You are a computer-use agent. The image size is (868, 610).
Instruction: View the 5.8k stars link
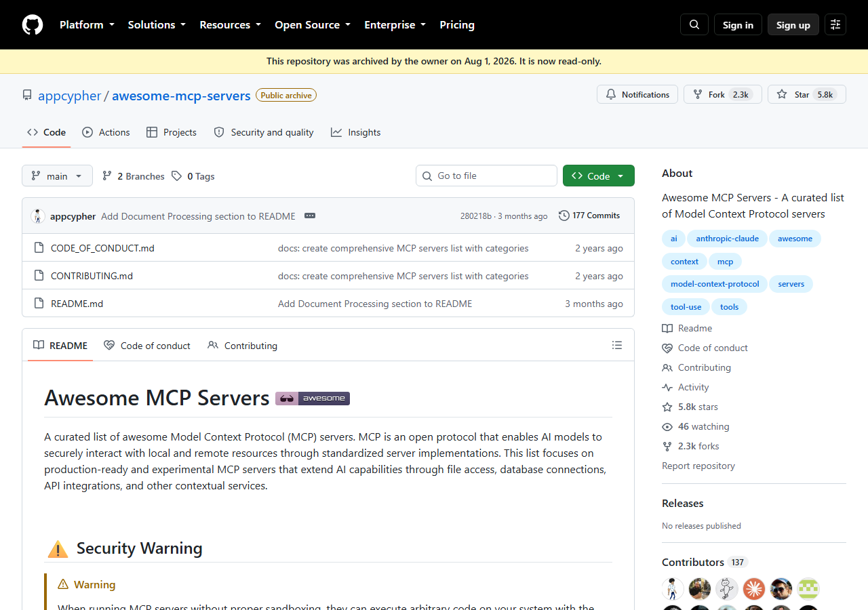click(x=690, y=407)
